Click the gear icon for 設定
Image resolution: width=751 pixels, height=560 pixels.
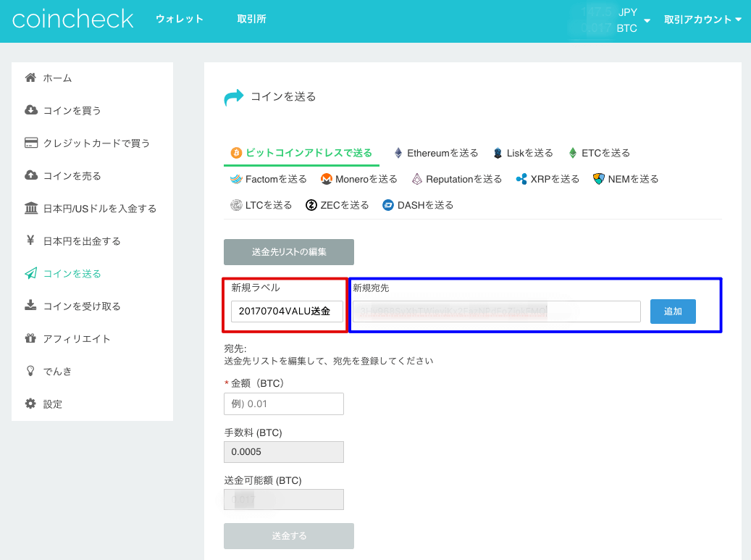[30, 404]
